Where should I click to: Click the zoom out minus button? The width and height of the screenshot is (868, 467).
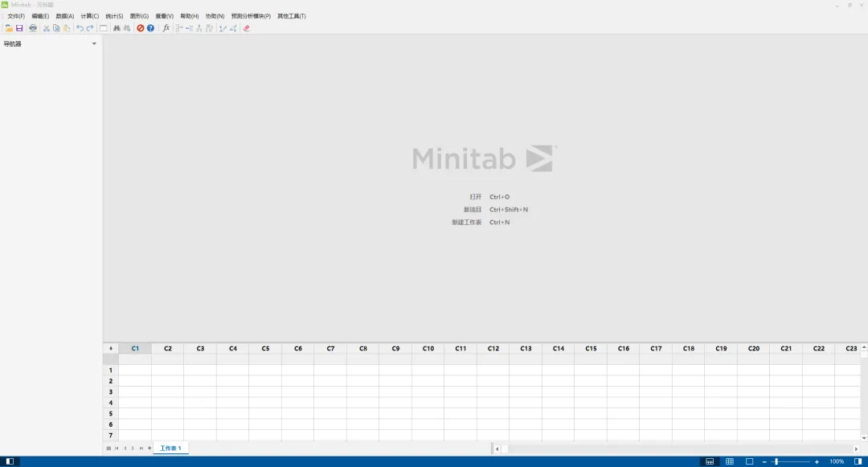click(764, 461)
